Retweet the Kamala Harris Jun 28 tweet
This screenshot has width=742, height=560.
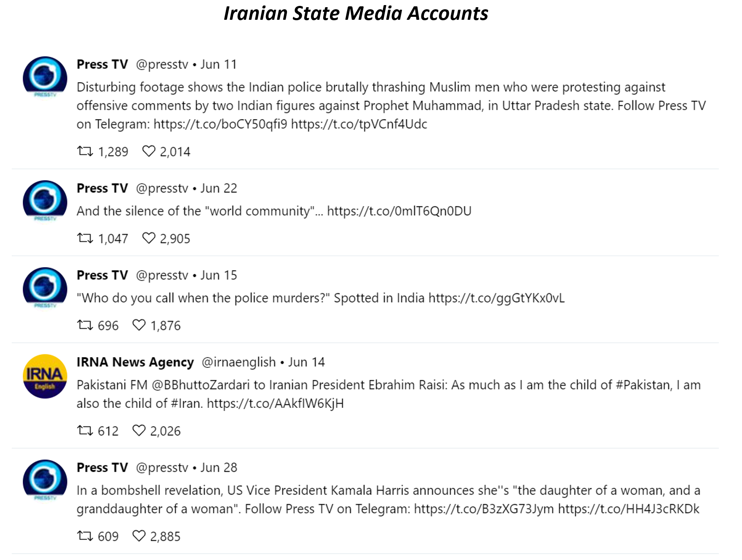(85, 536)
